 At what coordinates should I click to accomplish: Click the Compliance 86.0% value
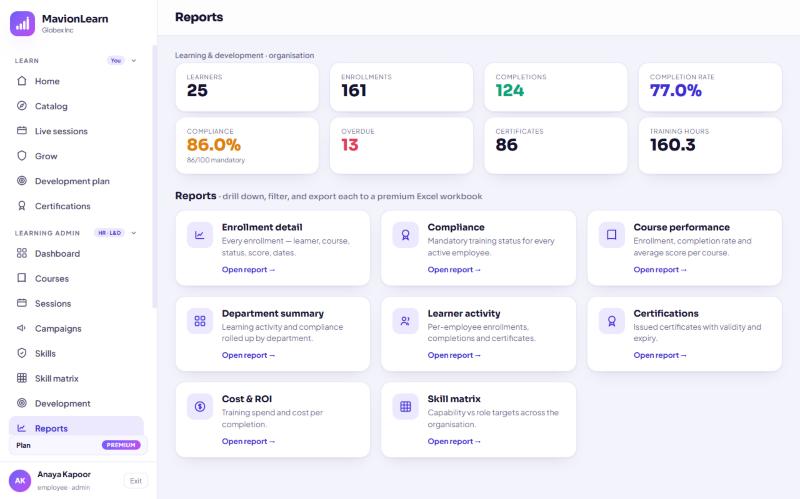point(213,145)
